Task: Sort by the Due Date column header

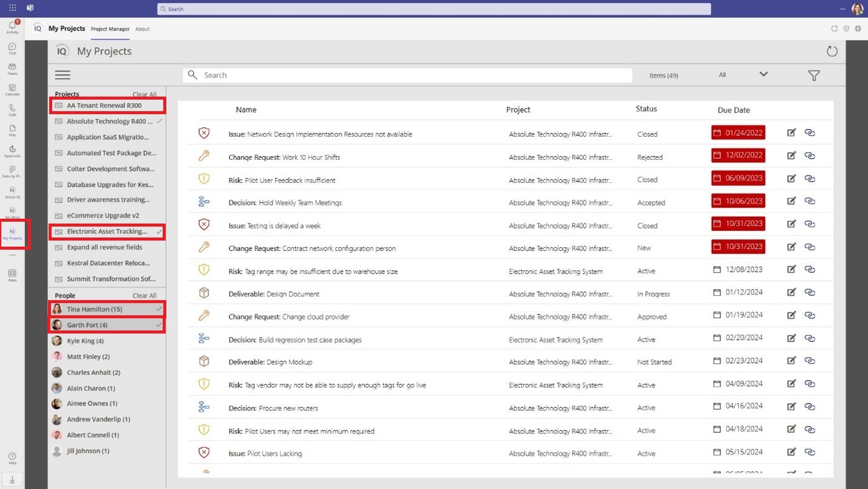Action: 733,111
